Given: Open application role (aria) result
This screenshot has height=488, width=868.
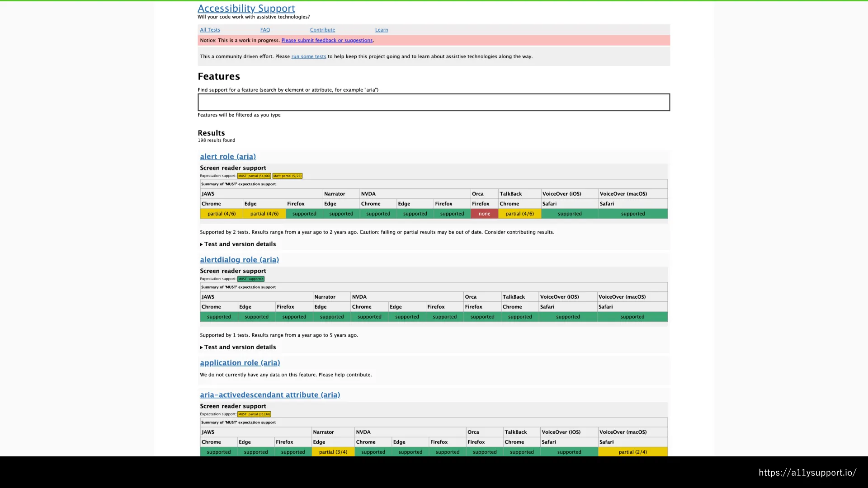Looking at the screenshot, I should click(240, 362).
